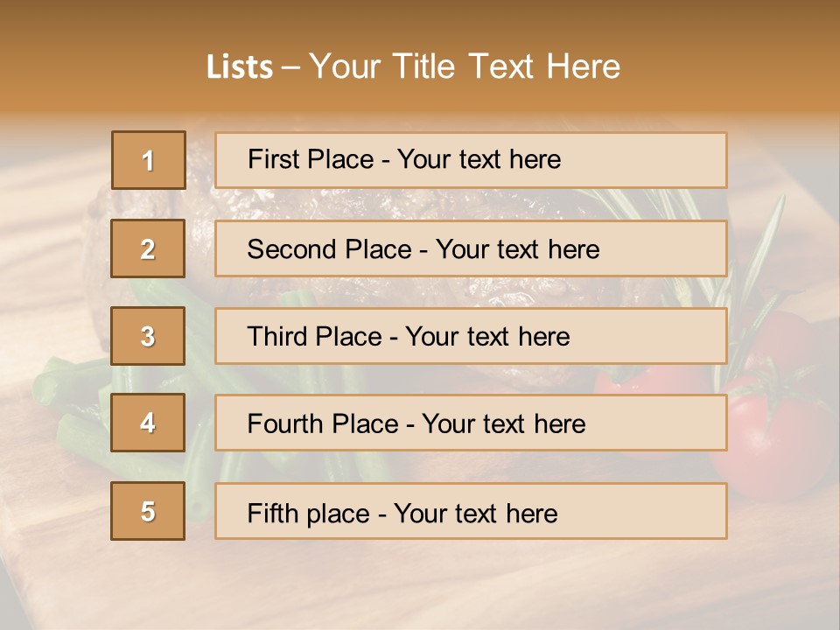Viewport: 840px width, 630px height.
Task: Select the Fourth Place text box
Action: tap(471, 423)
